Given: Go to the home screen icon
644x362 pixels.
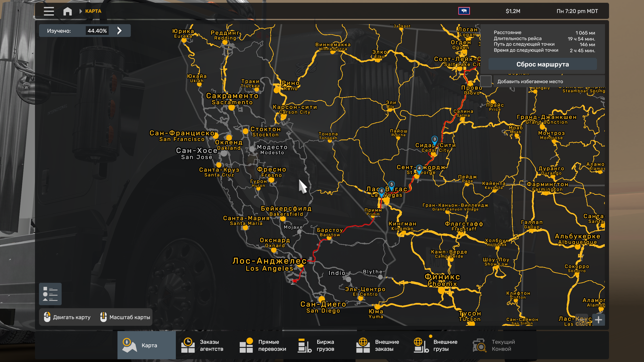Looking at the screenshot, I should pyautogui.click(x=67, y=11).
